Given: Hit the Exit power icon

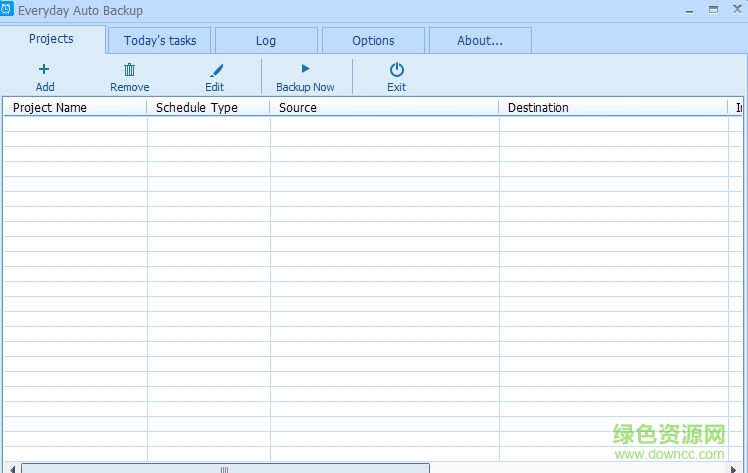Looking at the screenshot, I should click(x=397, y=69).
